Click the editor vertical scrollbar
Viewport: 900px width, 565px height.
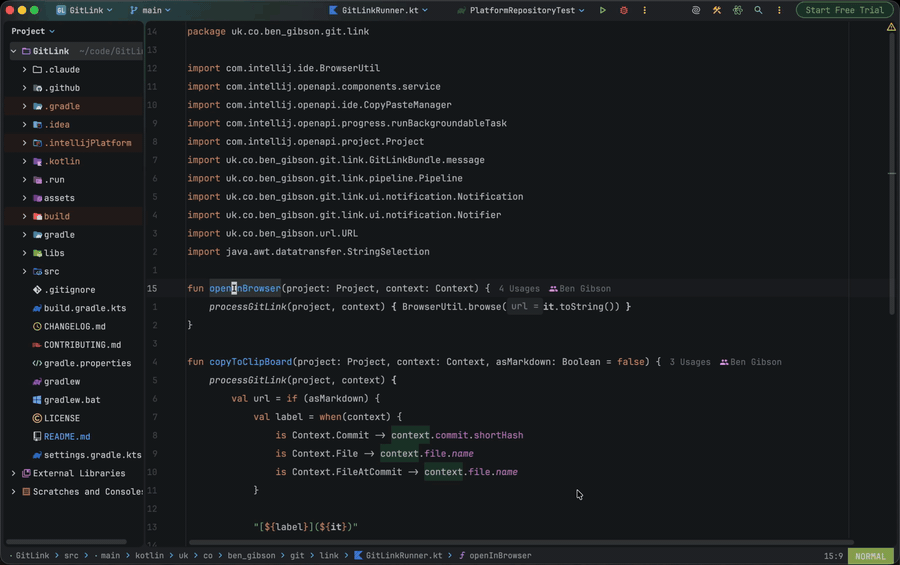point(891,172)
